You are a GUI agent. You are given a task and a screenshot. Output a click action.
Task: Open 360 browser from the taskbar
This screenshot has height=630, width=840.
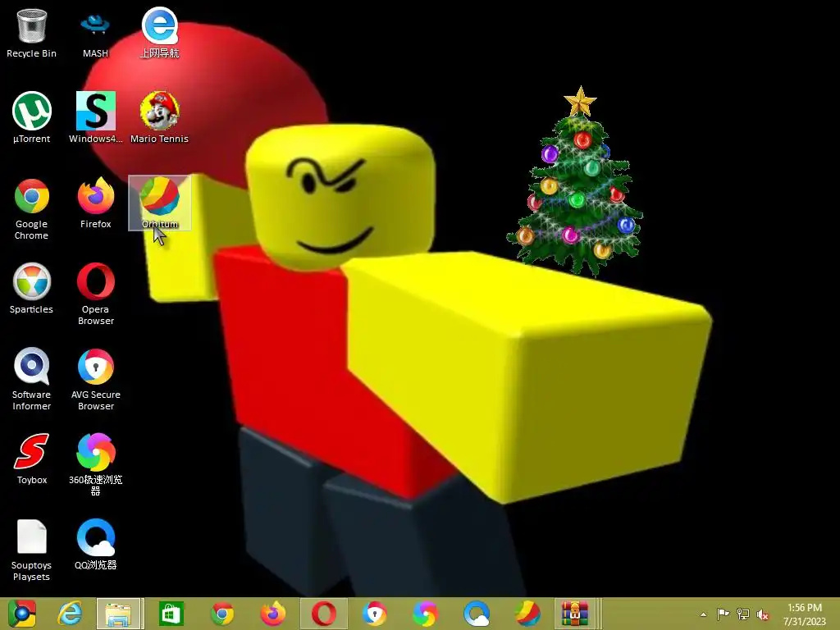426,614
